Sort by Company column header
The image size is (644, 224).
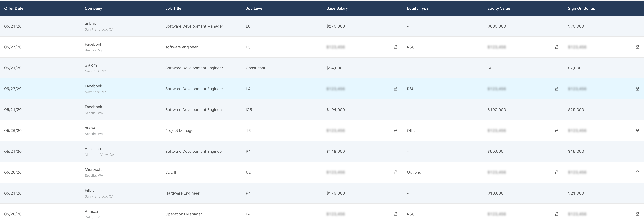tap(93, 8)
